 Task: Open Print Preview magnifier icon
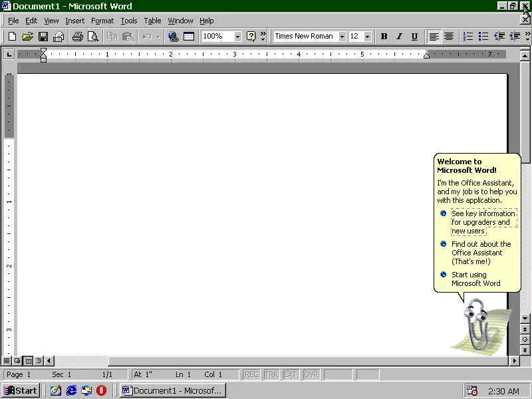coord(92,37)
